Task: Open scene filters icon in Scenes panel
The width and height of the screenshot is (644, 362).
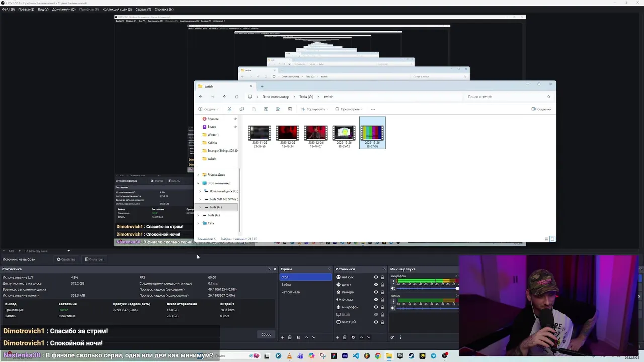Action: tap(298, 337)
